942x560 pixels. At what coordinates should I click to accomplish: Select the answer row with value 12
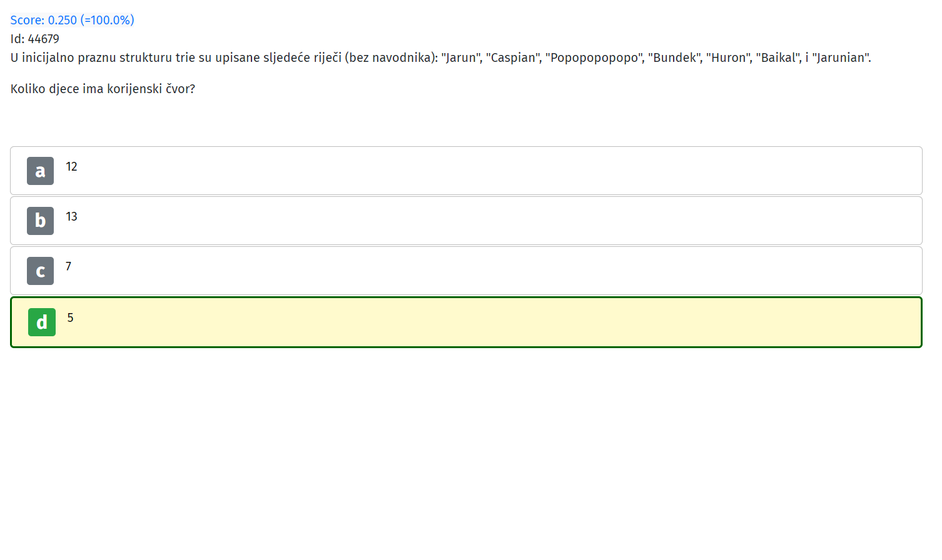coord(466,171)
